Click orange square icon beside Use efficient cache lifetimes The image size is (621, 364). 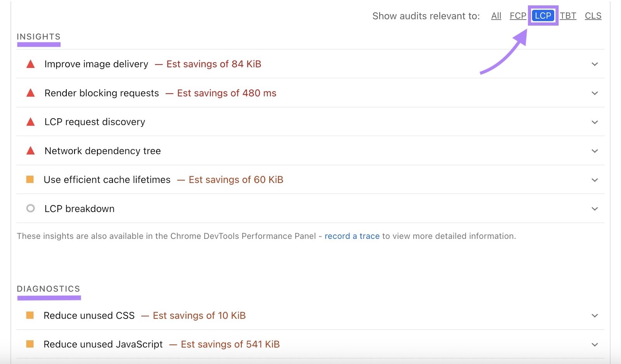[x=30, y=179]
